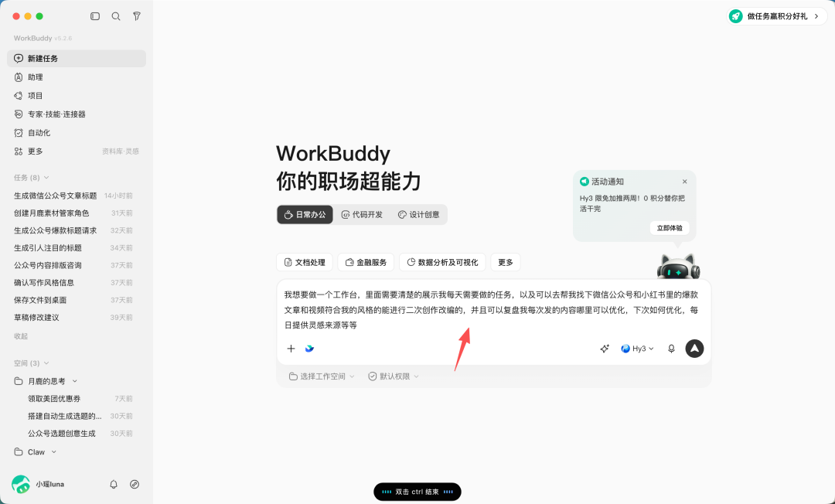Open 专家·技能·连接器 page
Viewport: 835px width, 504px height.
76,114
